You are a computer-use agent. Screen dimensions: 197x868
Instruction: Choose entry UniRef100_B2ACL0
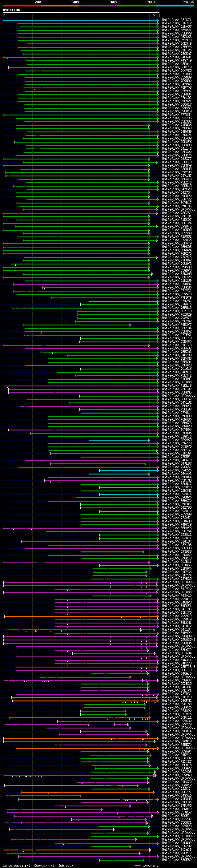176,162
